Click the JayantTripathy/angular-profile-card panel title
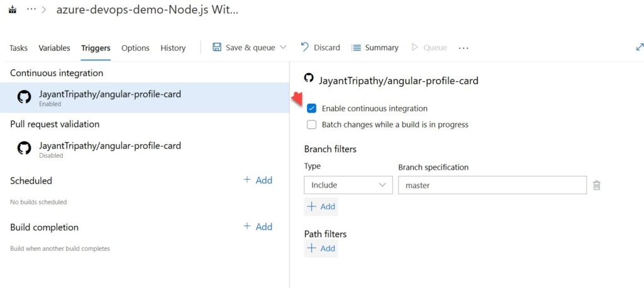644x288 pixels. (x=399, y=80)
